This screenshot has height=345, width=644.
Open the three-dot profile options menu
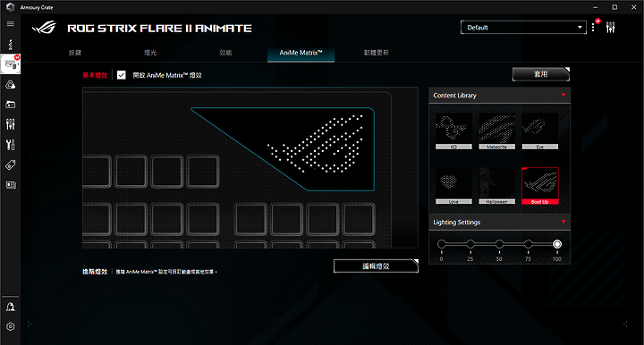point(593,28)
